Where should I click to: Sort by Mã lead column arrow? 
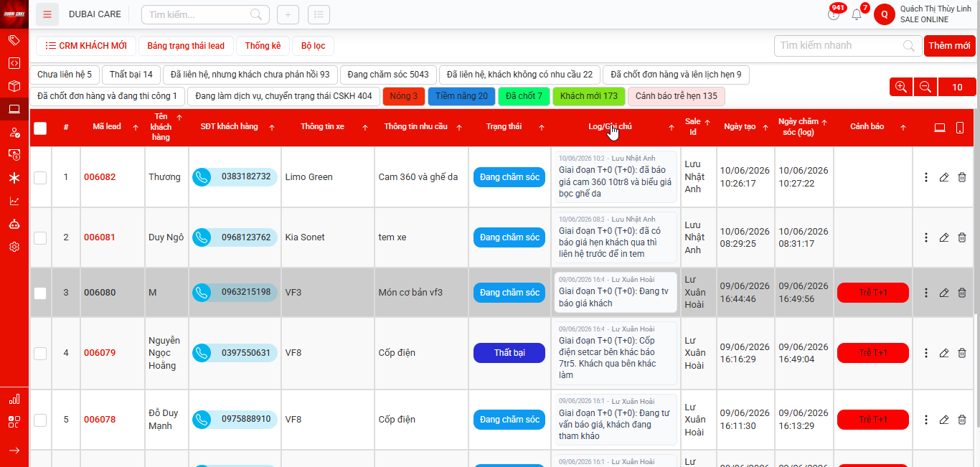(x=136, y=127)
